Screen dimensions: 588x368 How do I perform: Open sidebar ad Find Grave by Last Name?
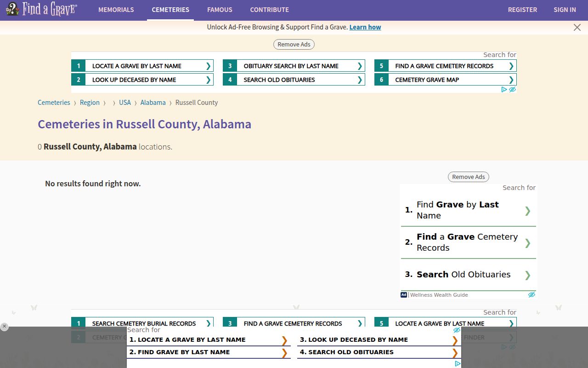pyautogui.click(x=469, y=210)
